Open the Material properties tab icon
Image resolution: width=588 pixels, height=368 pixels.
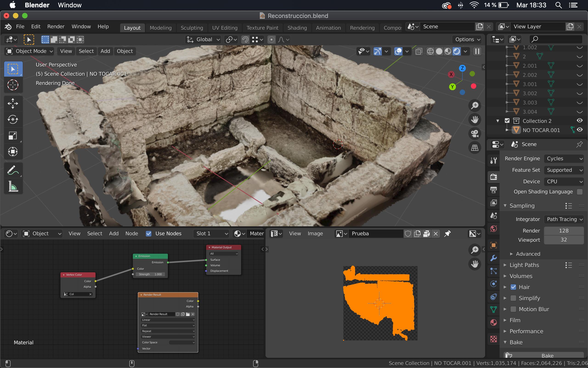click(493, 323)
